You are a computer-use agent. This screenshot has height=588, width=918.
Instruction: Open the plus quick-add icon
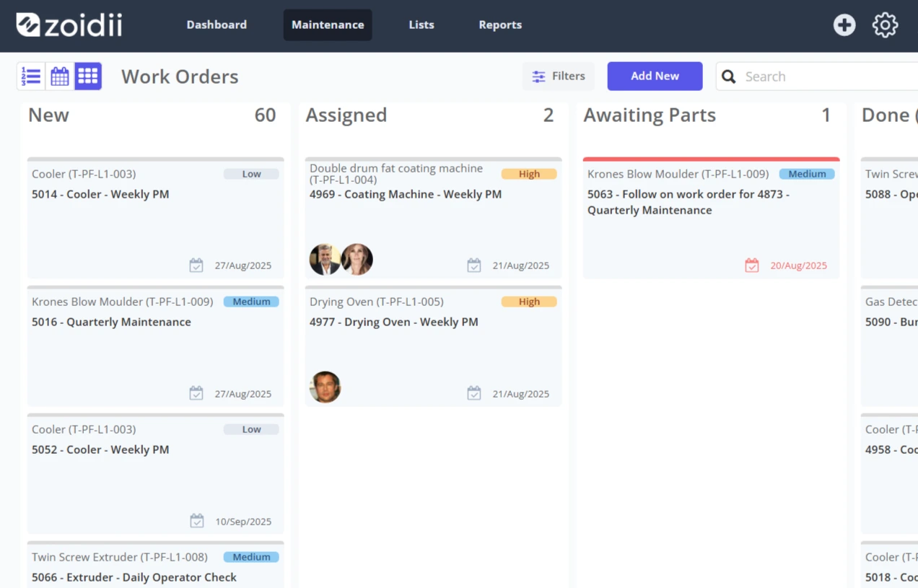pyautogui.click(x=844, y=25)
